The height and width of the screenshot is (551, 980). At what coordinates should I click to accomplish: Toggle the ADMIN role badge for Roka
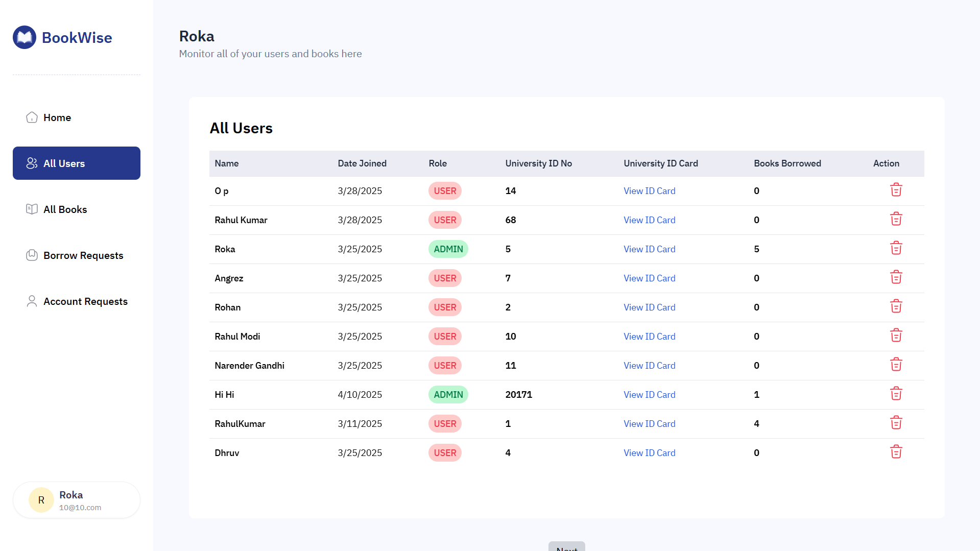pyautogui.click(x=448, y=249)
